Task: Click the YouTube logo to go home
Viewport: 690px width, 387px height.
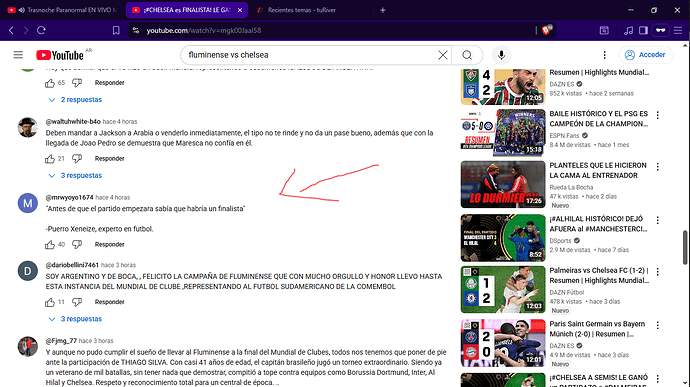Action: (60, 55)
